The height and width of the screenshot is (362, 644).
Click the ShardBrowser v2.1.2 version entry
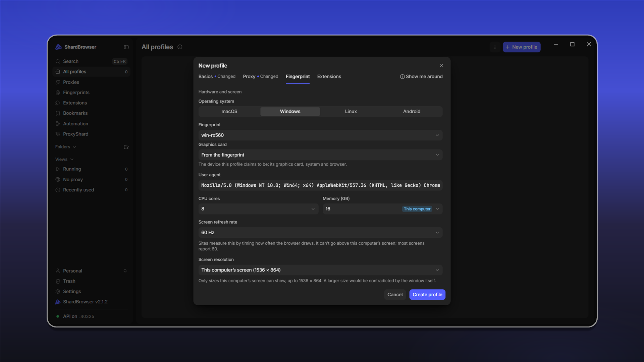tap(91, 302)
